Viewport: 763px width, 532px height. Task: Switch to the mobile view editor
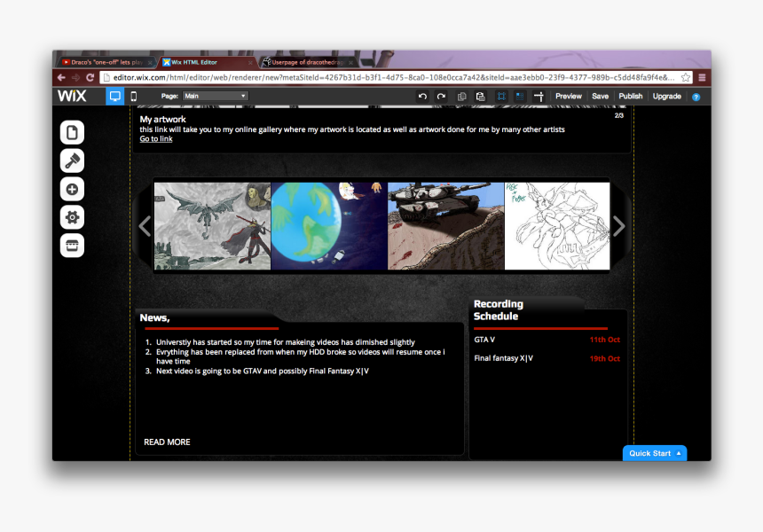134,97
